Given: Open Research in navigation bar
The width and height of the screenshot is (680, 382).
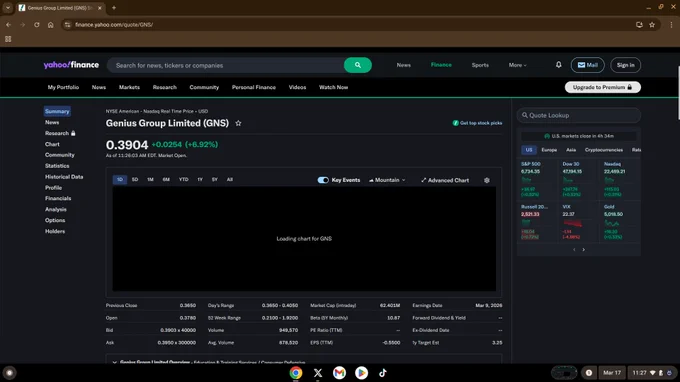Looking at the screenshot, I should point(165,87).
